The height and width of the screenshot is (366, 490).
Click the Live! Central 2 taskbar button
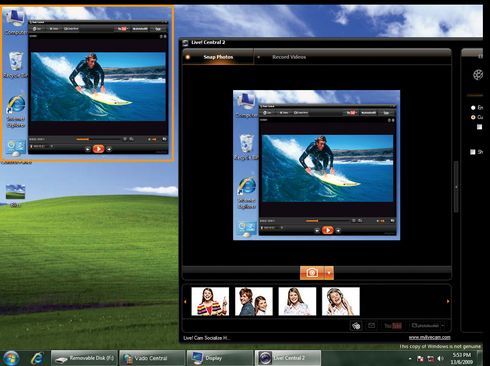click(287, 358)
